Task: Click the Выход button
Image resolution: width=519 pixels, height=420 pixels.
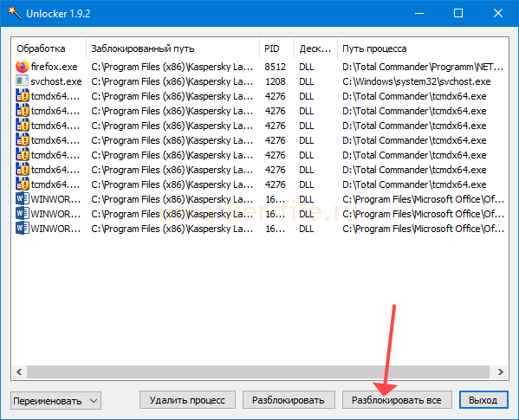Action: (483, 400)
